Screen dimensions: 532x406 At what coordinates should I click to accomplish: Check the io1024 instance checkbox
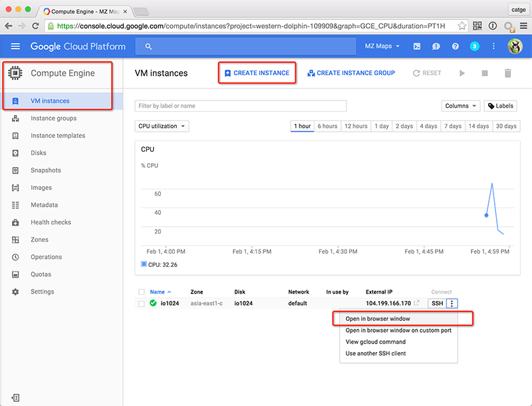coord(142,304)
